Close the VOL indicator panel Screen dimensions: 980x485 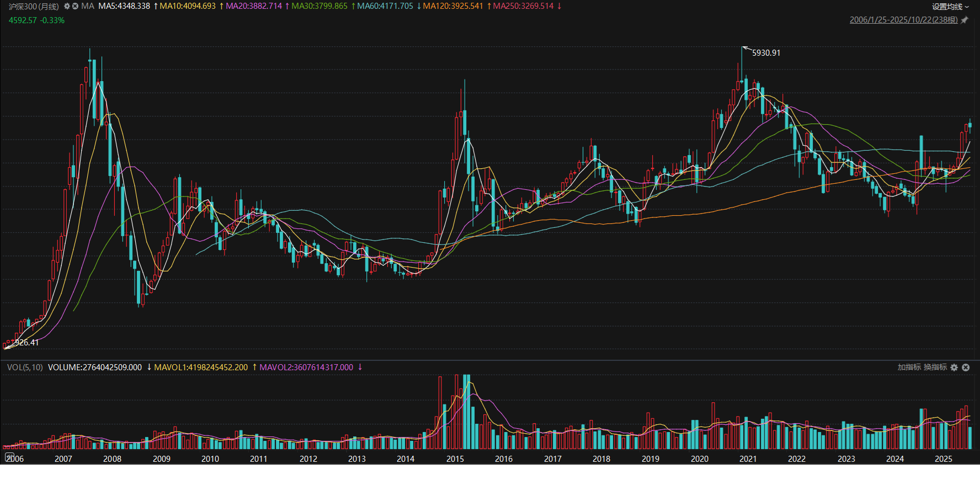click(x=966, y=367)
